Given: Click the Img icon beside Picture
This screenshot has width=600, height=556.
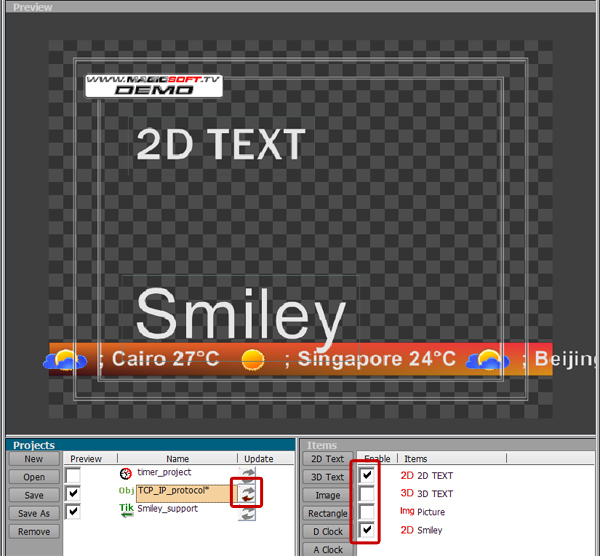Looking at the screenshot, I should point(407,511).
